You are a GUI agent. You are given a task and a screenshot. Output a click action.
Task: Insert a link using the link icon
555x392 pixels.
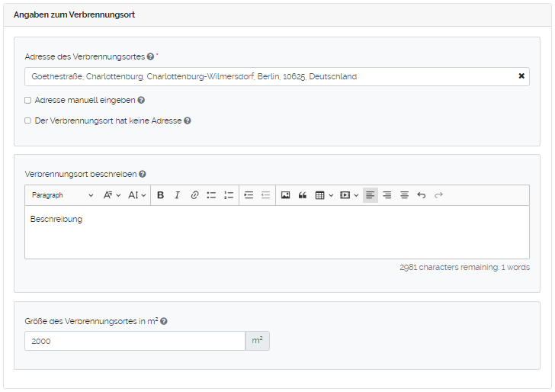click(x=194, y=195)
